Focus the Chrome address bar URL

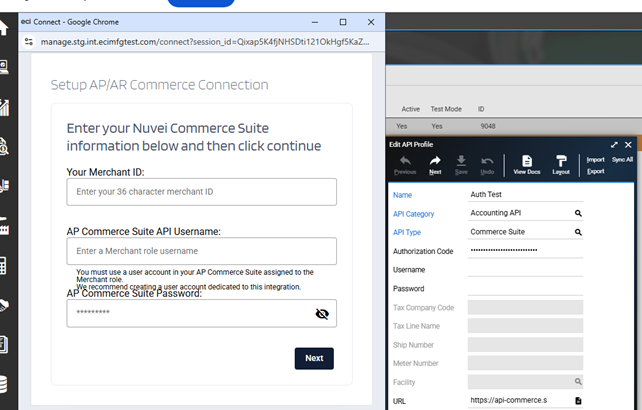click(x=205, y=42)
